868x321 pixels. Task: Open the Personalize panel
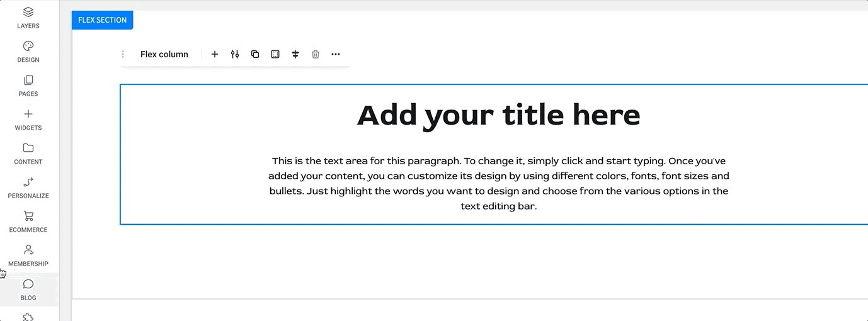28,188
